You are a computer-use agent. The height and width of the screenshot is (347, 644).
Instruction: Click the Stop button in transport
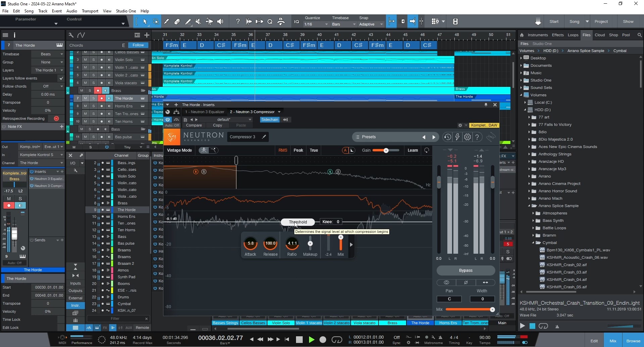(299, 340)
